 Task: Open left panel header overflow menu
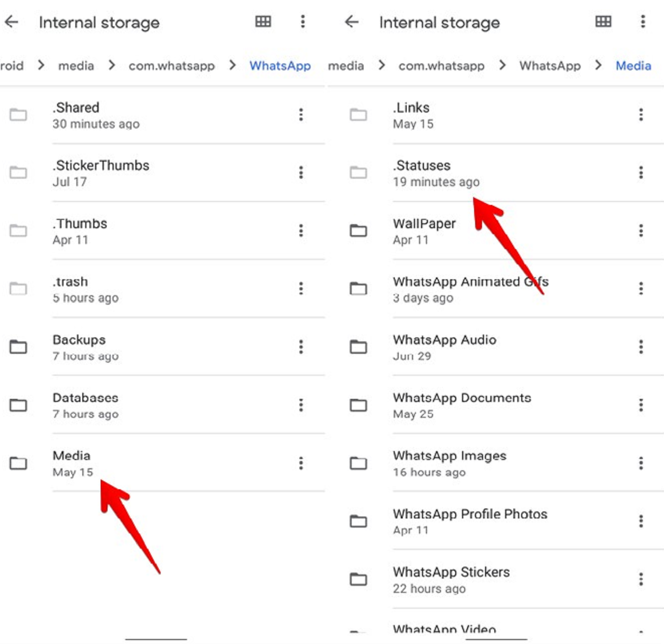(x=303, y=22)
